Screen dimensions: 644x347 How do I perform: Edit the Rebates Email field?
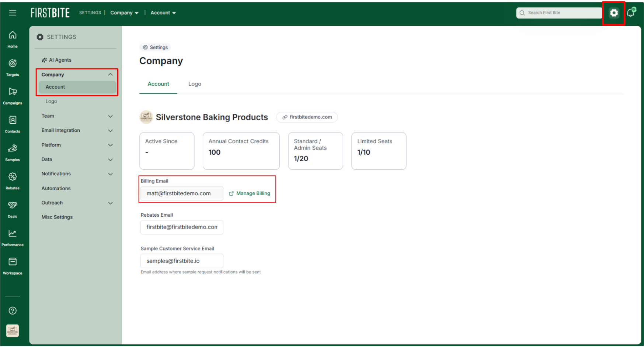point(182,227)
